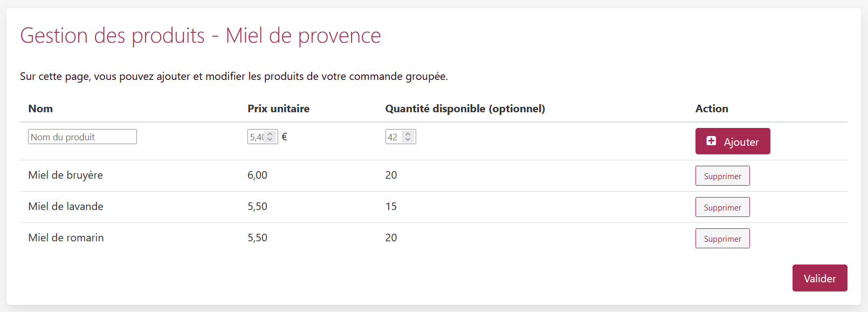Confirm the products with the Valider button

[x=819, y=278]
